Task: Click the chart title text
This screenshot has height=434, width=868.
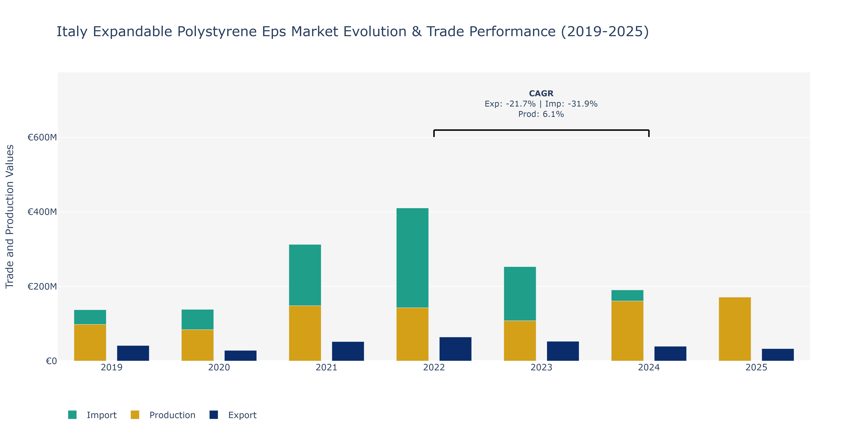Action: 352,32
